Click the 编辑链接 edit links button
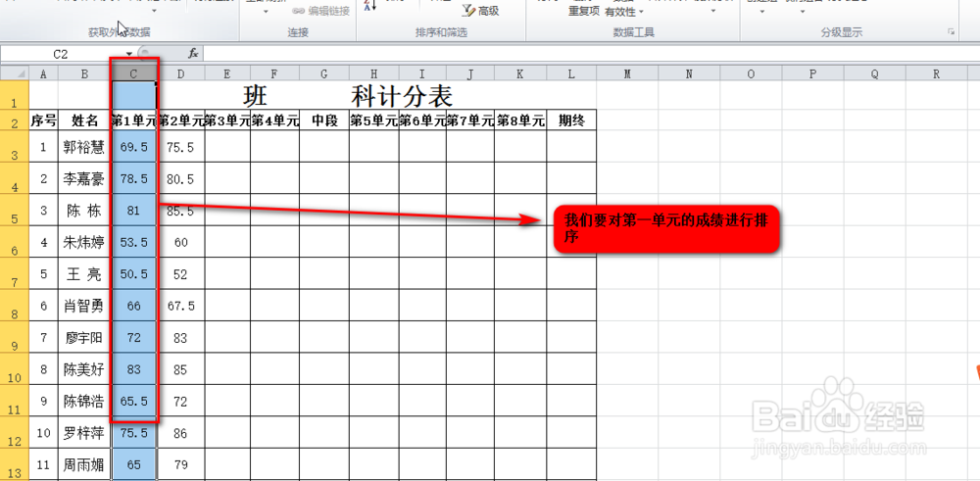 tap(320, 11)
